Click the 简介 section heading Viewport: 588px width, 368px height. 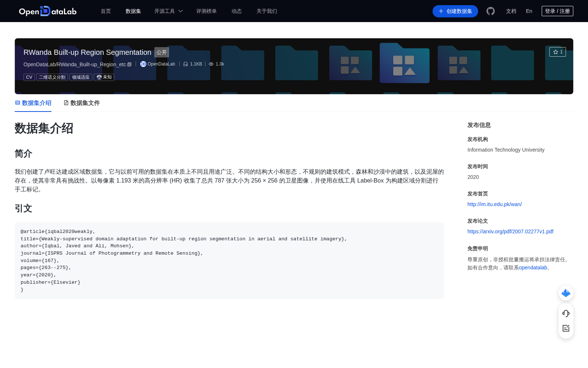[24, 153]
